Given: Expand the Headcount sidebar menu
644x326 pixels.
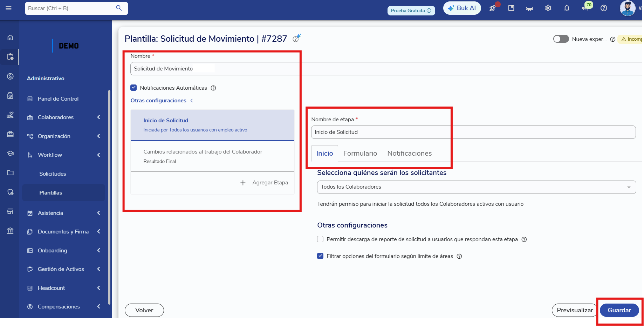Looking at the screenshot, I should click(64, 288).
